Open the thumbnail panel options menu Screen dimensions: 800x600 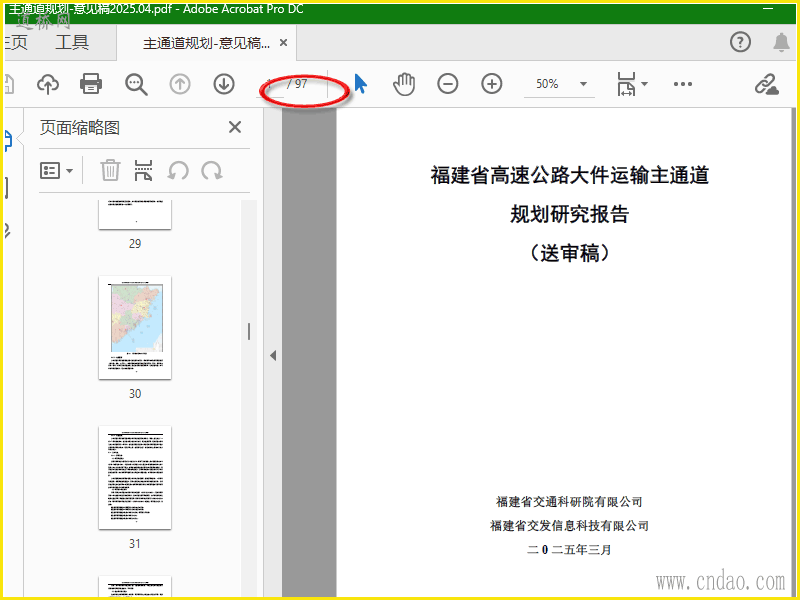coord(56,170)
